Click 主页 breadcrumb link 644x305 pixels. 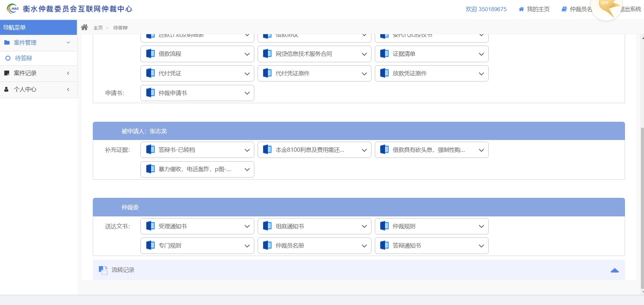pyautogui.click(x=98, y=28)
